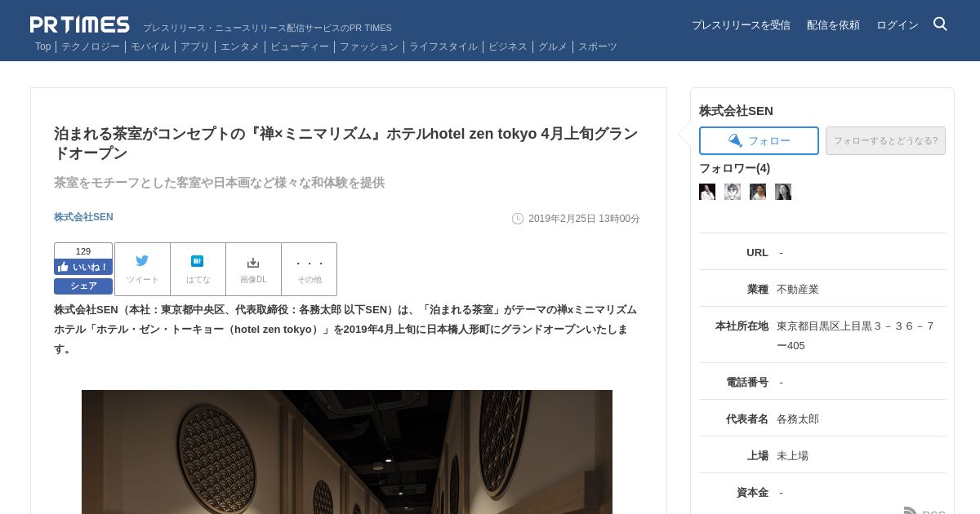This screenshot has height=514, width=980.
Task: Click the RSS feed icon
Action: (x=911, y=511)
